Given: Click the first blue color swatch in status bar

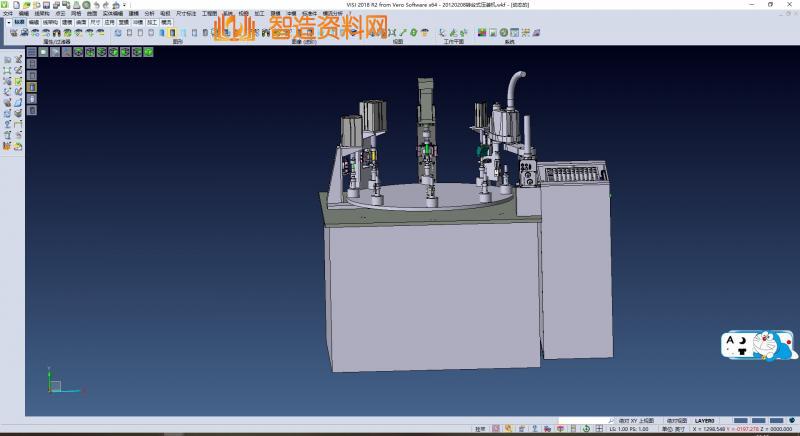Looking at the screenshot, I should (x=741, y=421).
